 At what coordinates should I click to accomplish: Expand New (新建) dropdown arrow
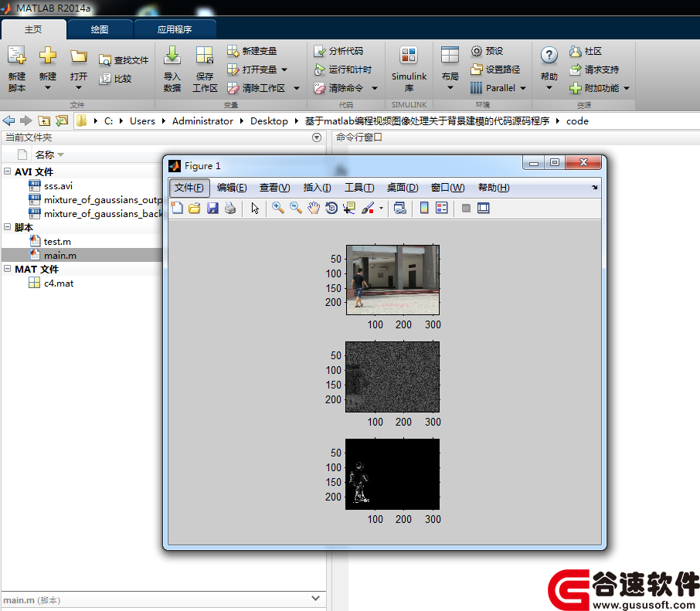pos(47,88)
